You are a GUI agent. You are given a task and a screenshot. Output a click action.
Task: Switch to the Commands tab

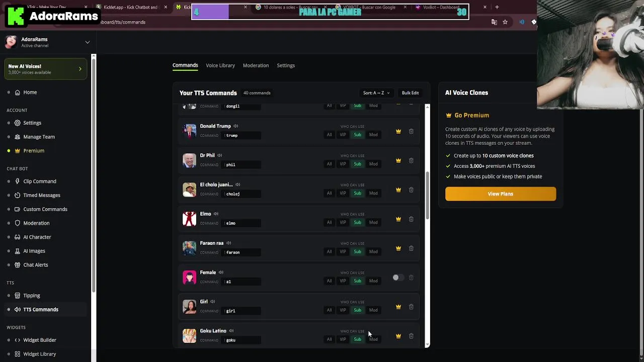click(185, 65)
